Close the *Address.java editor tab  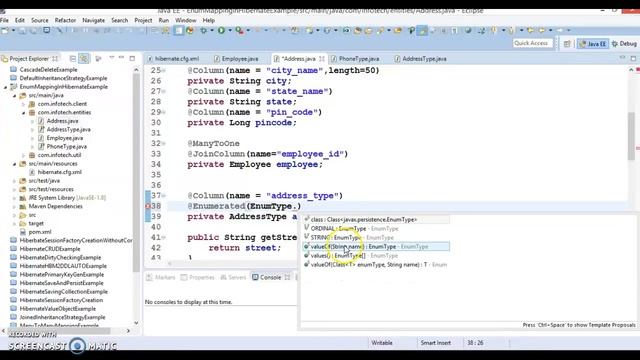click(x=322, y=59)
